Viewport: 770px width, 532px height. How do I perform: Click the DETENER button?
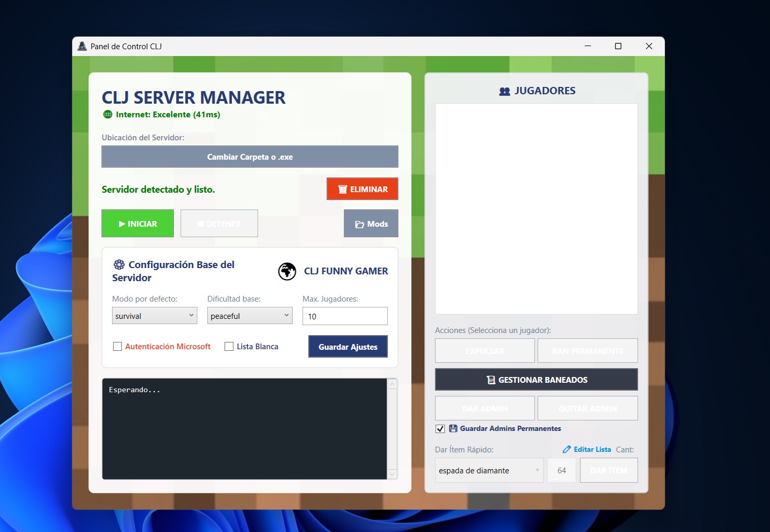tap(219, 224)
